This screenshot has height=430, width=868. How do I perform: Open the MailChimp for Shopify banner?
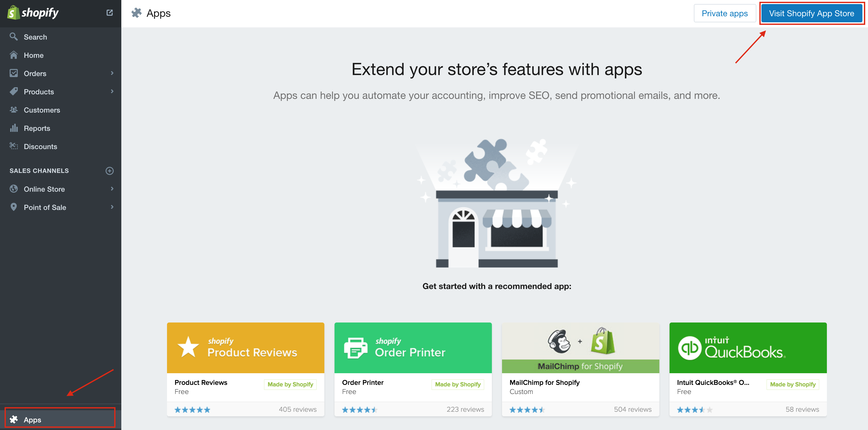tap(580, 348)
